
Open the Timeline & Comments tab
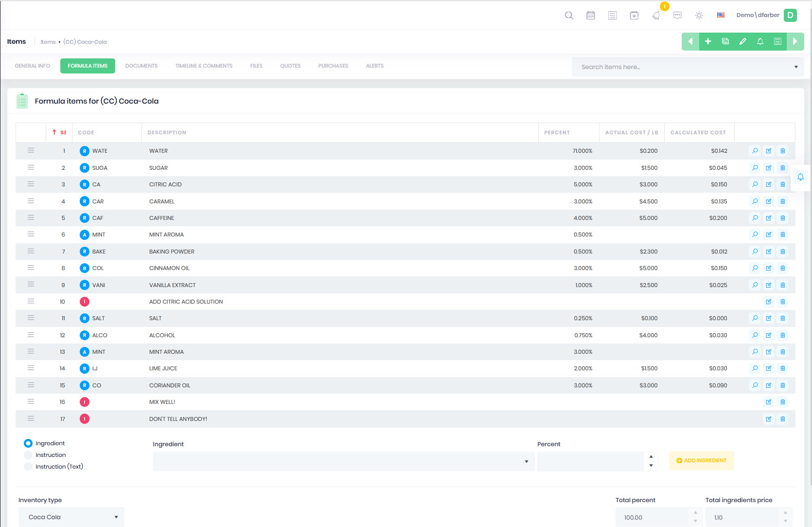[x=204, y=66]
